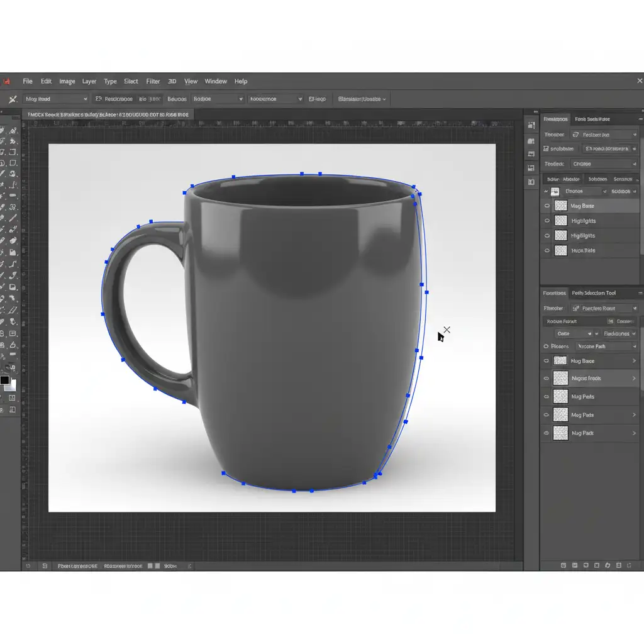Click the pen tool icon in options bar
Viewport: 644px width, 644px height.
pyautogui.click(x=12, y=99)
